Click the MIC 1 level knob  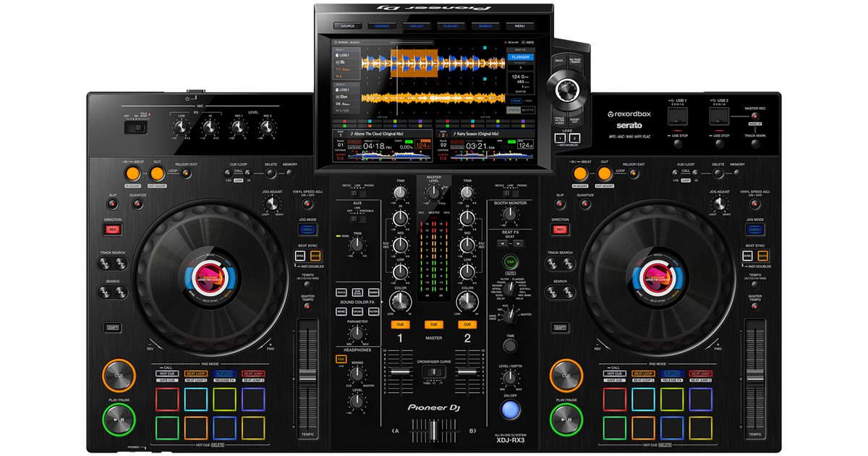point(237,127)
